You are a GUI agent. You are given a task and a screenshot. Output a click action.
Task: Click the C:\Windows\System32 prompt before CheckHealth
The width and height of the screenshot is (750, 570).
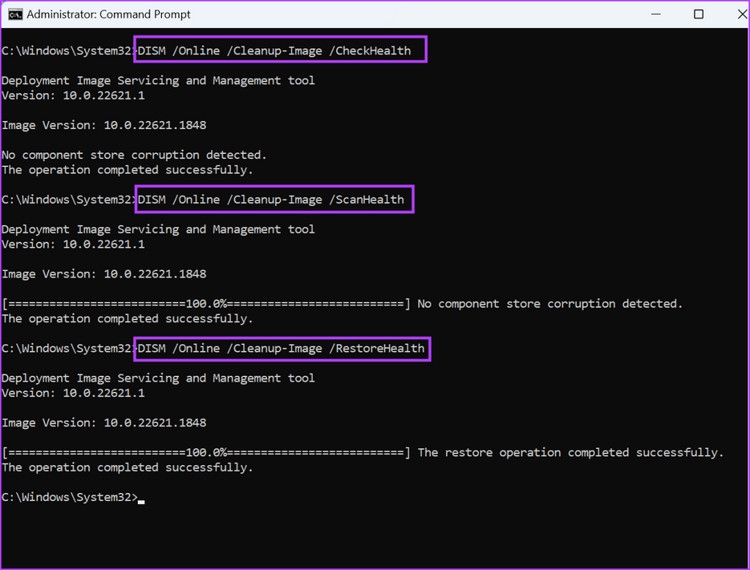click(x=67, y=51)
